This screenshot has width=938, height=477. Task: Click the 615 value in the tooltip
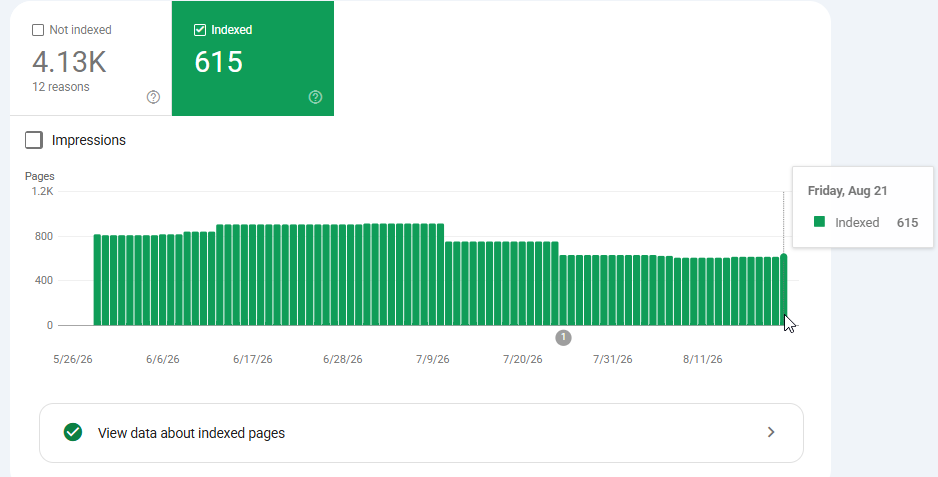[907, 223]
